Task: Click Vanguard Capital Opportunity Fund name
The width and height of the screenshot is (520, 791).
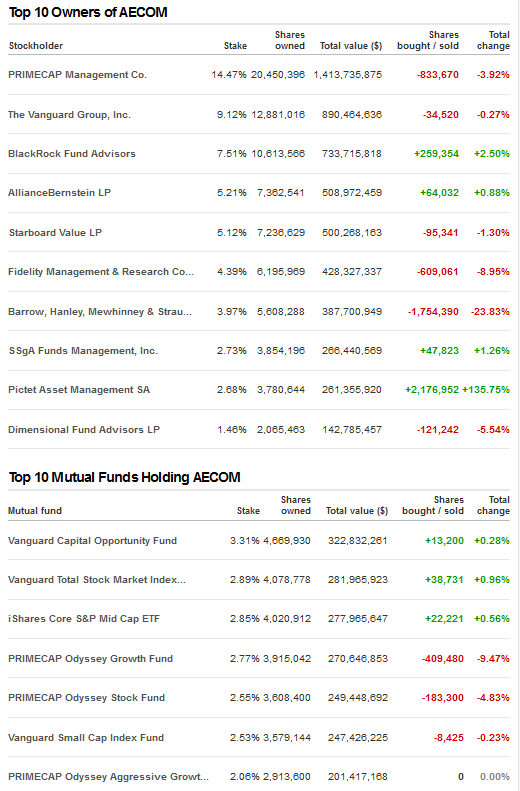Action: [92, 541]
